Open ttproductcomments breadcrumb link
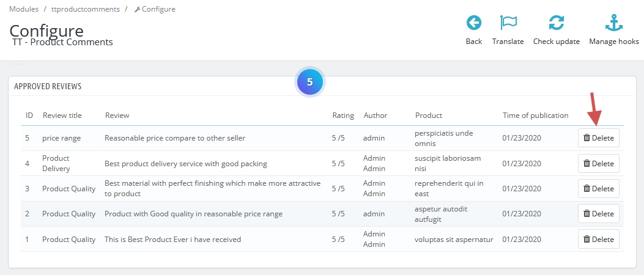644x275 pixels. 85,9
